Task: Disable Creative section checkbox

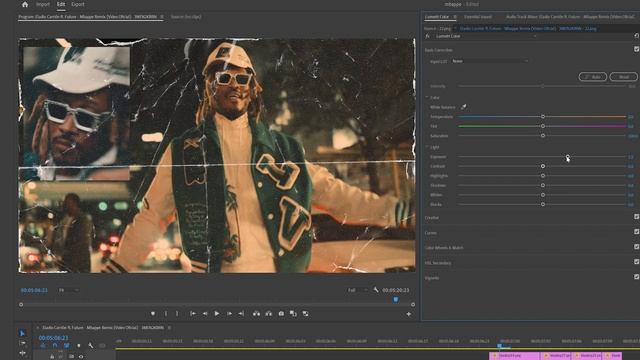Action: 636,217
